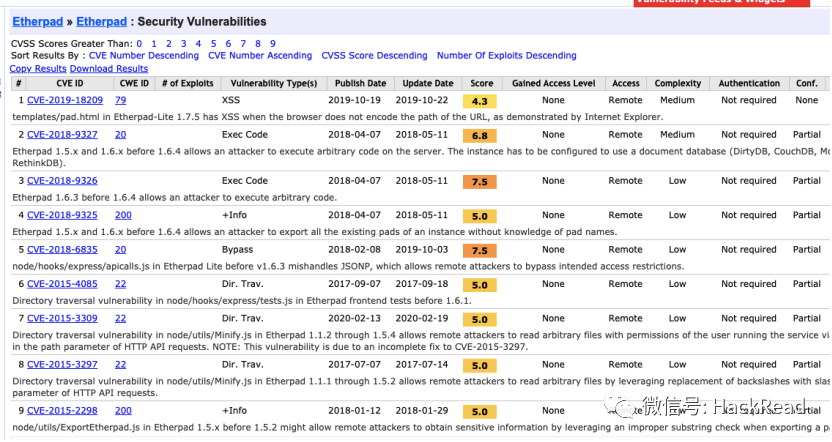832x442 pixels.
Task: Filter CVSS scores greater than 3
Action: (x=184, y=44)
